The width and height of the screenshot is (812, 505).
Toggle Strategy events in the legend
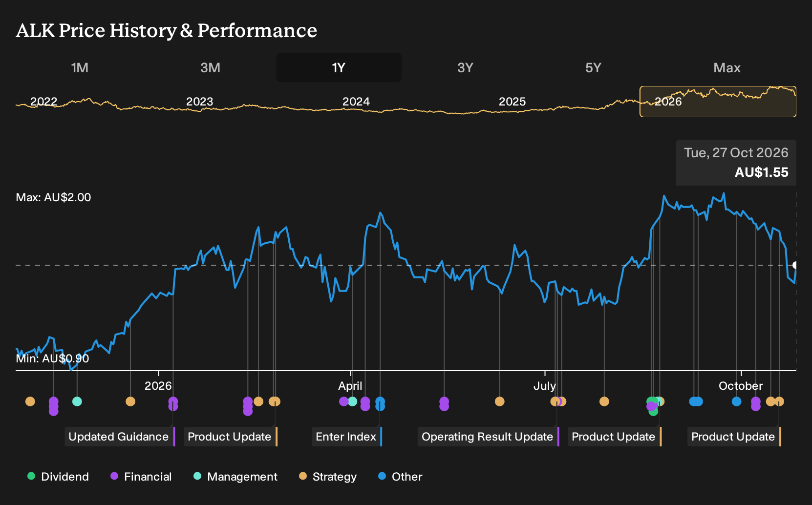(328, 477)
